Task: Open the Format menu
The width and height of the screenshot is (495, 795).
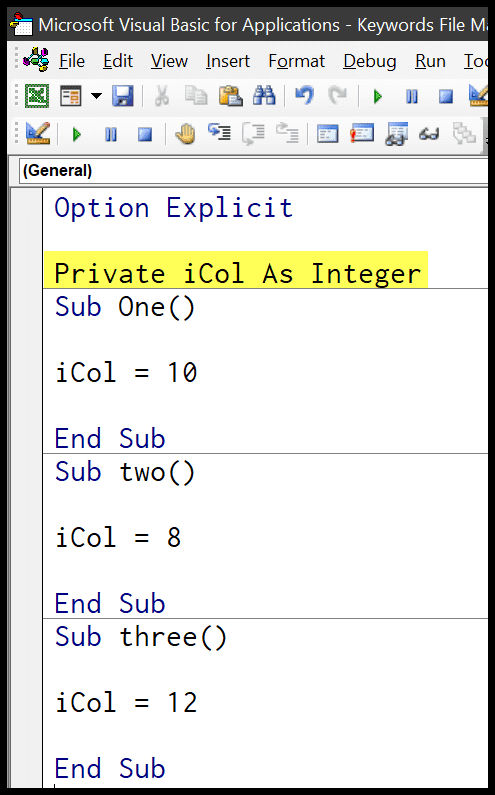Action: tap(297, 61)
